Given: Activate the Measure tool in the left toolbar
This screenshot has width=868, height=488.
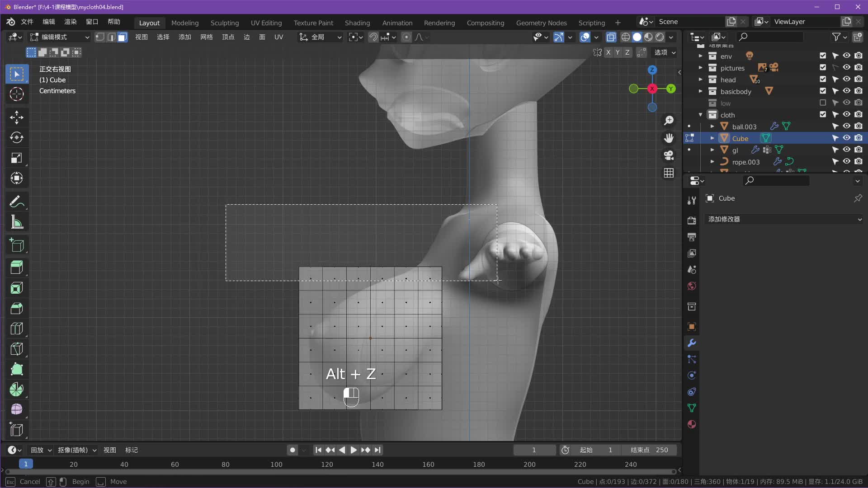Looking at the screenshot, I should coord(17,221).
